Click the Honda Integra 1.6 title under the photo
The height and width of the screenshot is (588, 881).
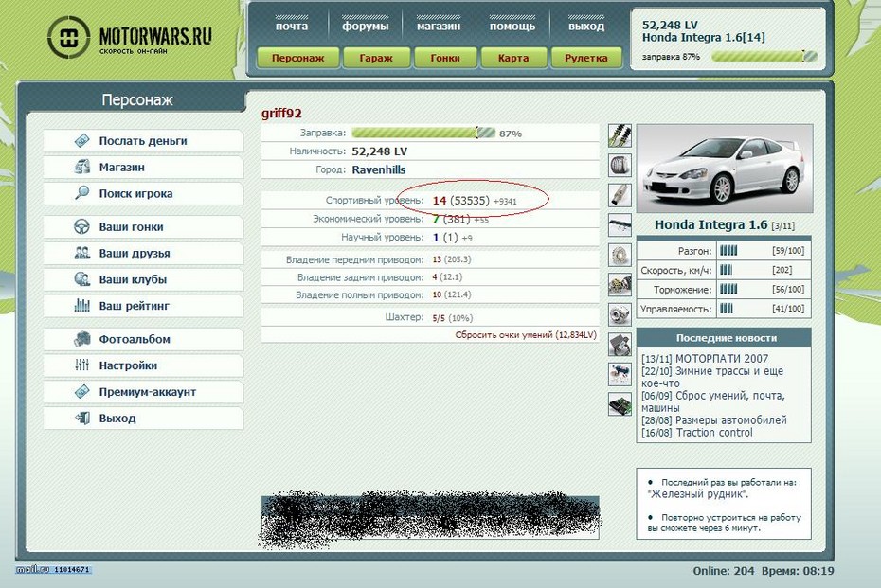(x=711, y=224)
